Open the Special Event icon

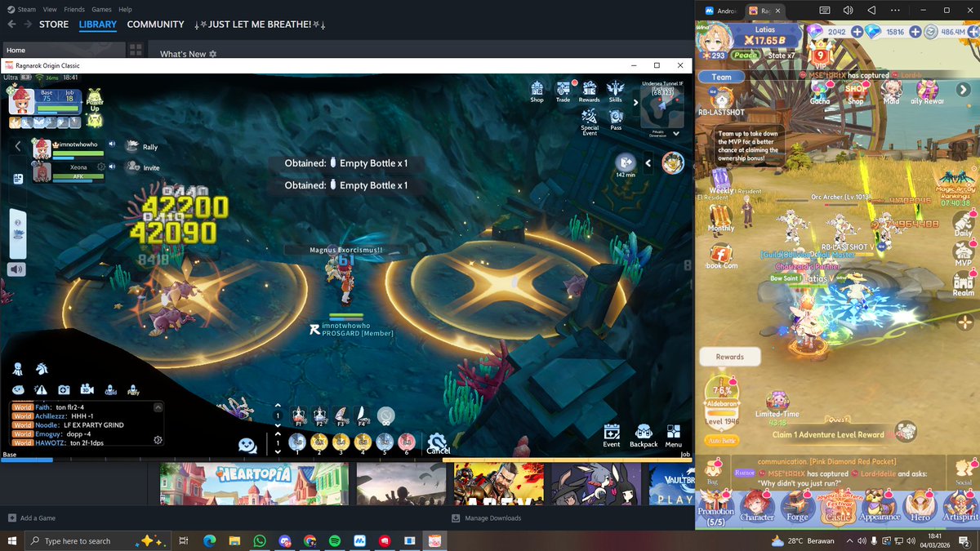click(590, 121)
